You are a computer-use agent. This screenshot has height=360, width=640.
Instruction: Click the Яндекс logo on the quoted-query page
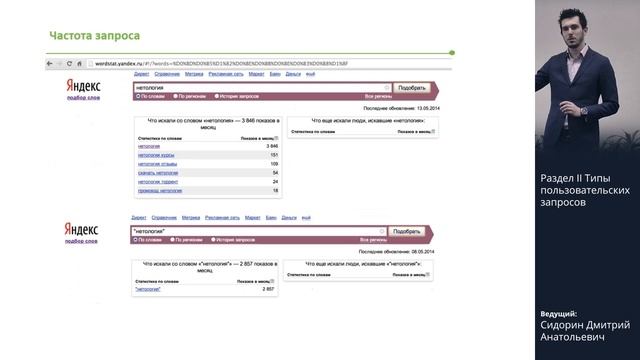click(x=81, y=229)
